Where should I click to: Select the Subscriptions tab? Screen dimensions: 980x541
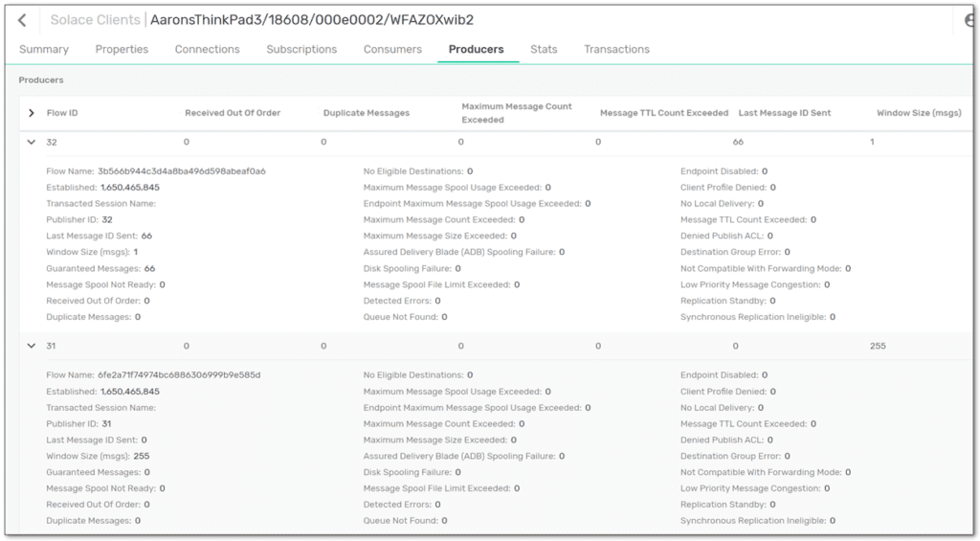point(301,50)
